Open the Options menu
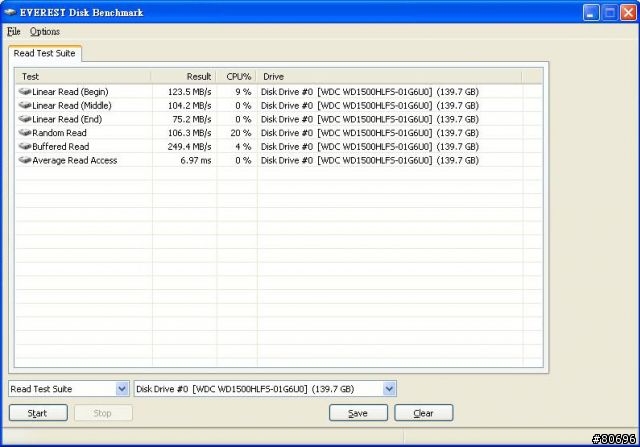 [44, 31]
